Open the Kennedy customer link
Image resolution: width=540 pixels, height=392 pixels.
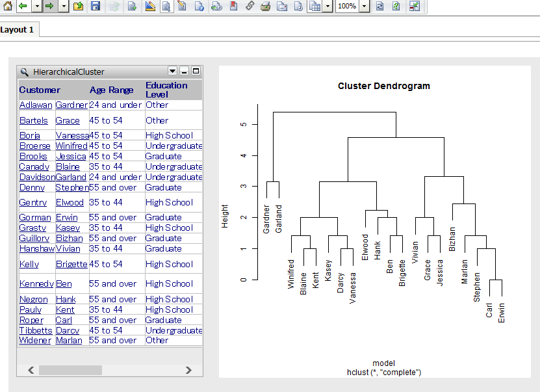coord(36,284)
